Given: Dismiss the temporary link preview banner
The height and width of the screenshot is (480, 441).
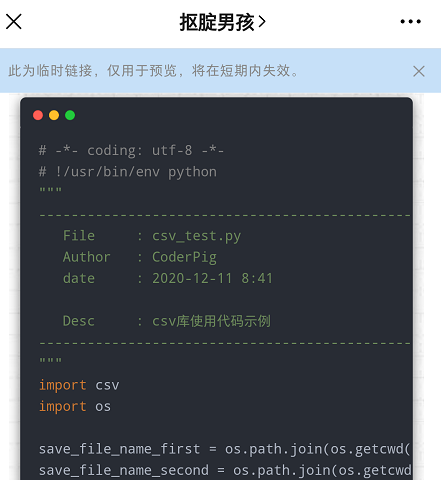Looking at the screenshot, I should point(419,71).
